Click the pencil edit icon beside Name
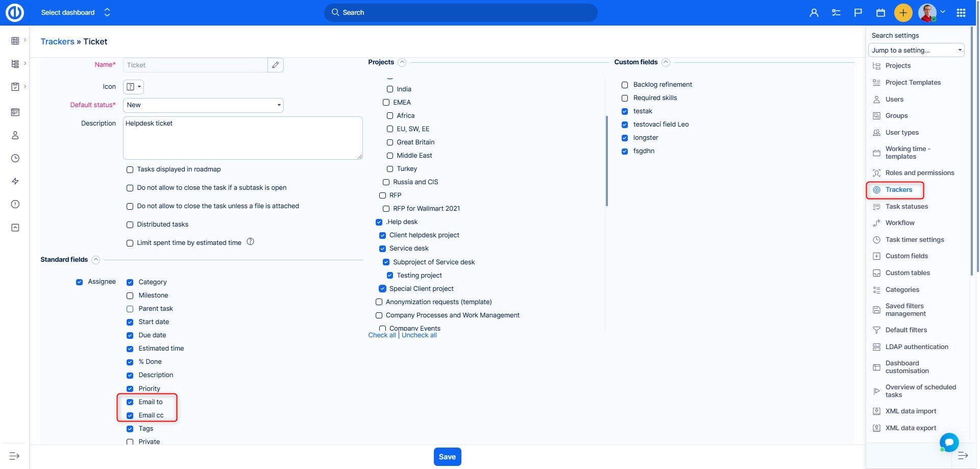 click(x=275, y=65)
